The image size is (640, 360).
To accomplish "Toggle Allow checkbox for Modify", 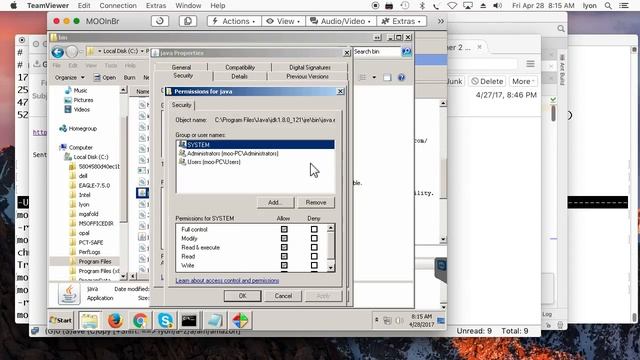I will click(284, 238).
